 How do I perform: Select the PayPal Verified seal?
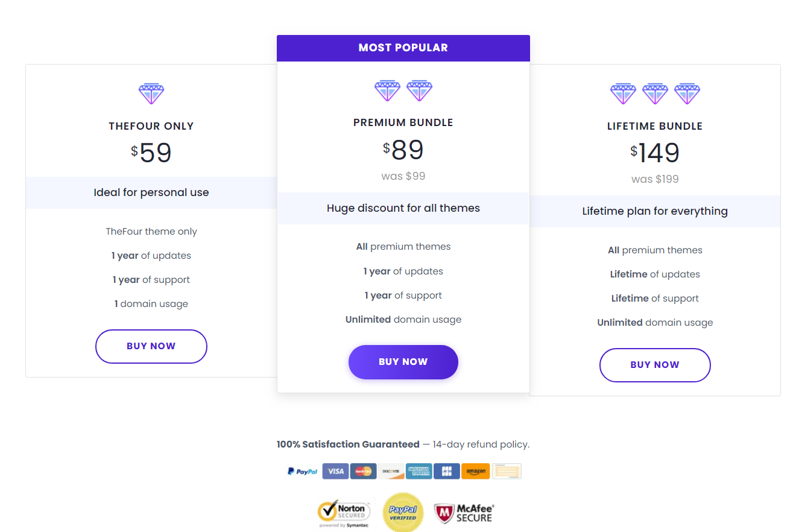click(x=403, y=512)
